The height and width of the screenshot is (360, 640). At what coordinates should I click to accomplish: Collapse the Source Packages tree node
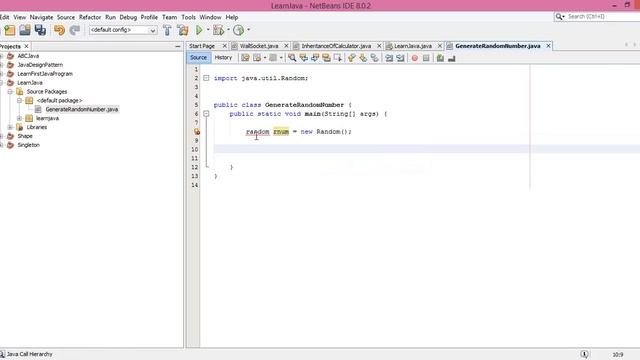pyautogui.click(x=10, y=91)
